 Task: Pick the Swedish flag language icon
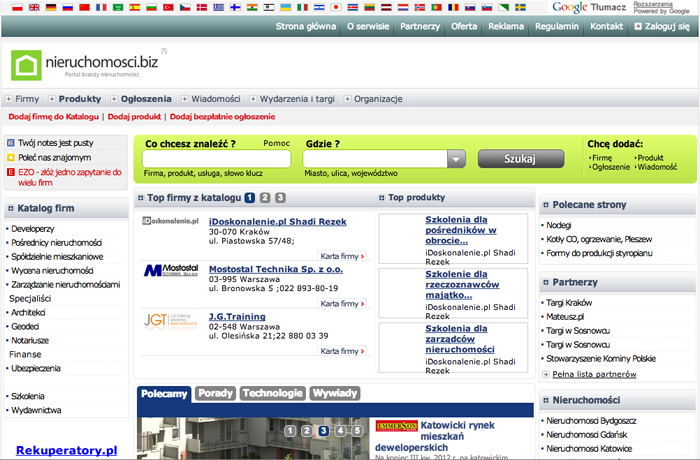[x=520, y=7]
